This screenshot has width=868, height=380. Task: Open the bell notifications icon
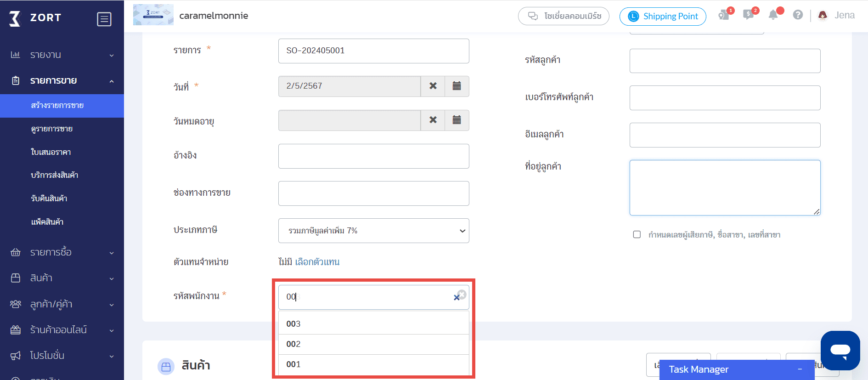point(774,15)
